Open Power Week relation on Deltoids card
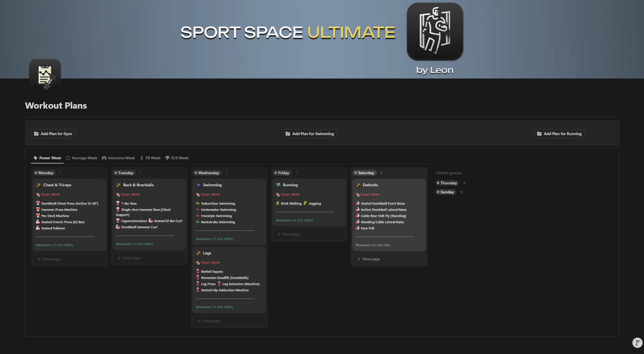This screenshot has width=644, height=354. pyautogui.click(x=370, y=194)
